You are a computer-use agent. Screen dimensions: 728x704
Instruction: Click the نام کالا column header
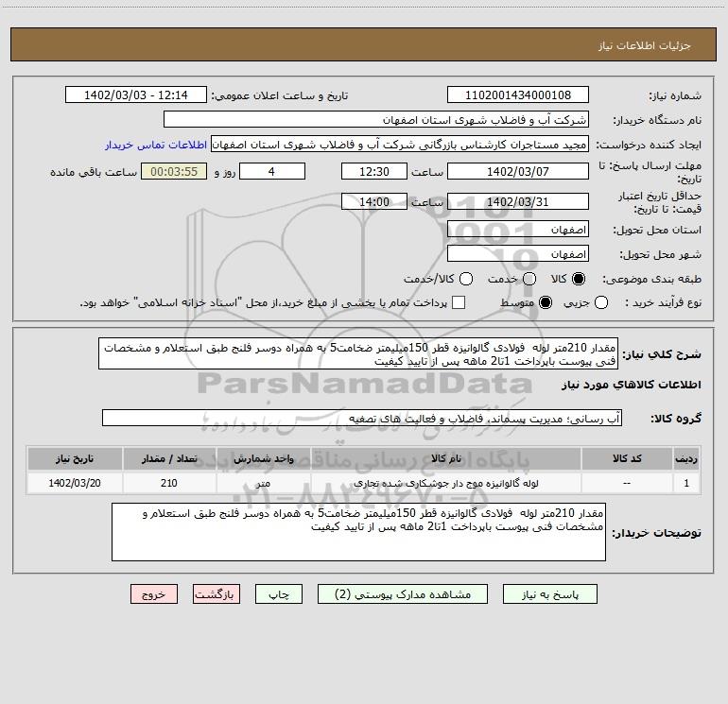point(445,458)
